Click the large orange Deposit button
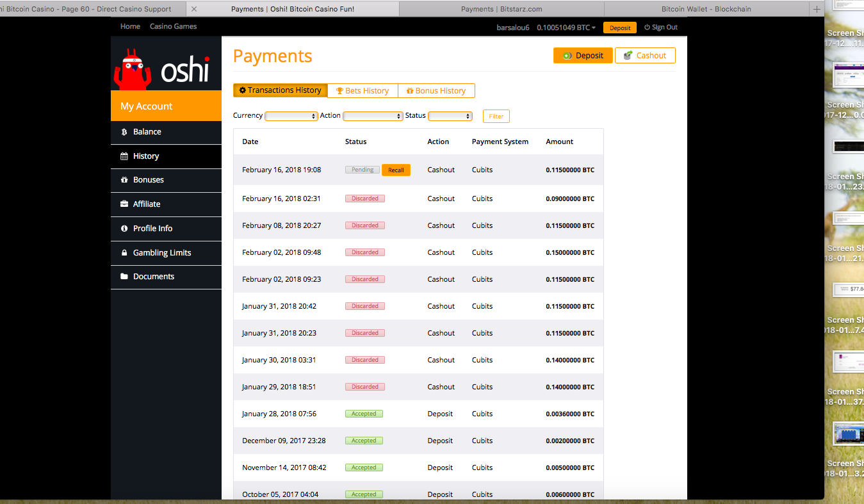Screen dimensions: 864x504 point(583,56)
